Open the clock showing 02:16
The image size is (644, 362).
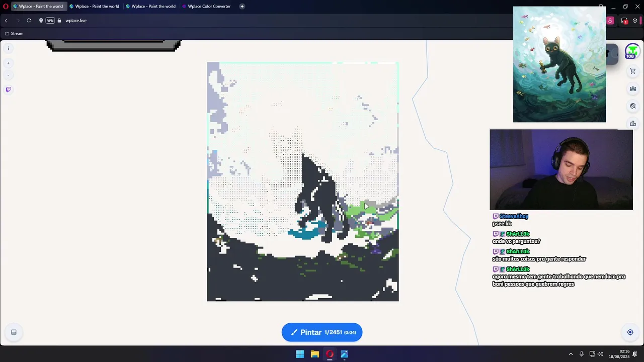tap(619, 354)
